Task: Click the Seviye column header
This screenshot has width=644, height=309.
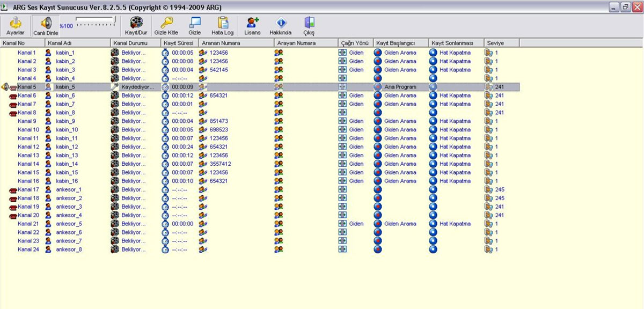Action: click(494, 43)
